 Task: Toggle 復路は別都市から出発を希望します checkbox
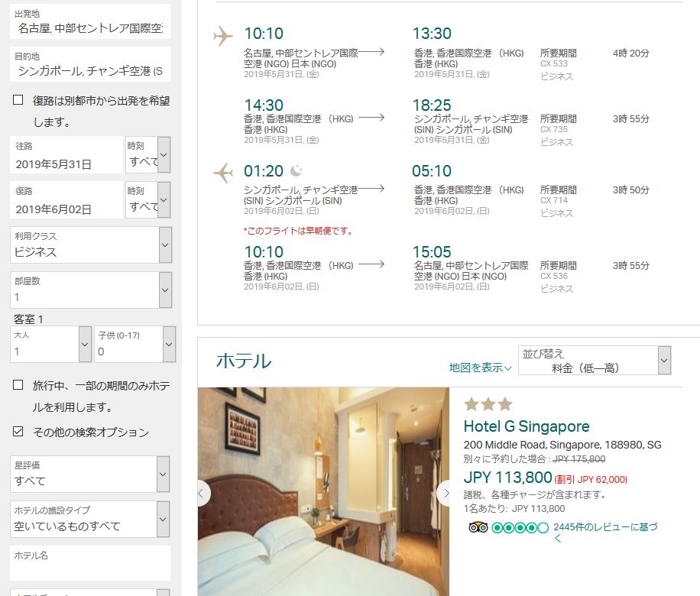(18, 99)
